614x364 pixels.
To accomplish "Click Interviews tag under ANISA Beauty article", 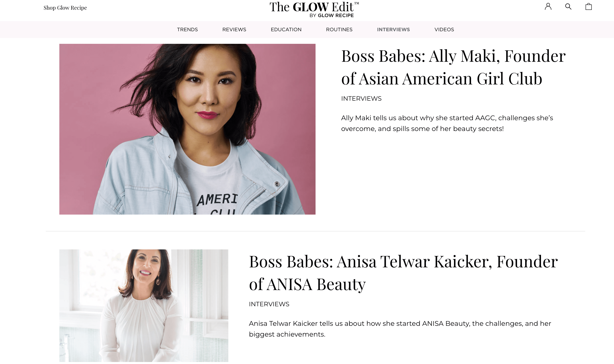I will pos(269,304).
